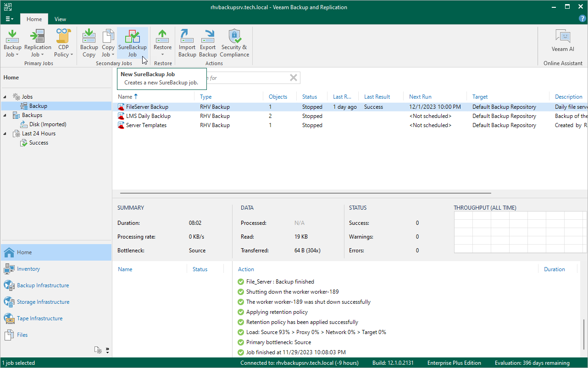Click 'Build: 12.1.0.2131' in status bar
The height and width of the screenshot is (368, 588).
click(394, 363)
